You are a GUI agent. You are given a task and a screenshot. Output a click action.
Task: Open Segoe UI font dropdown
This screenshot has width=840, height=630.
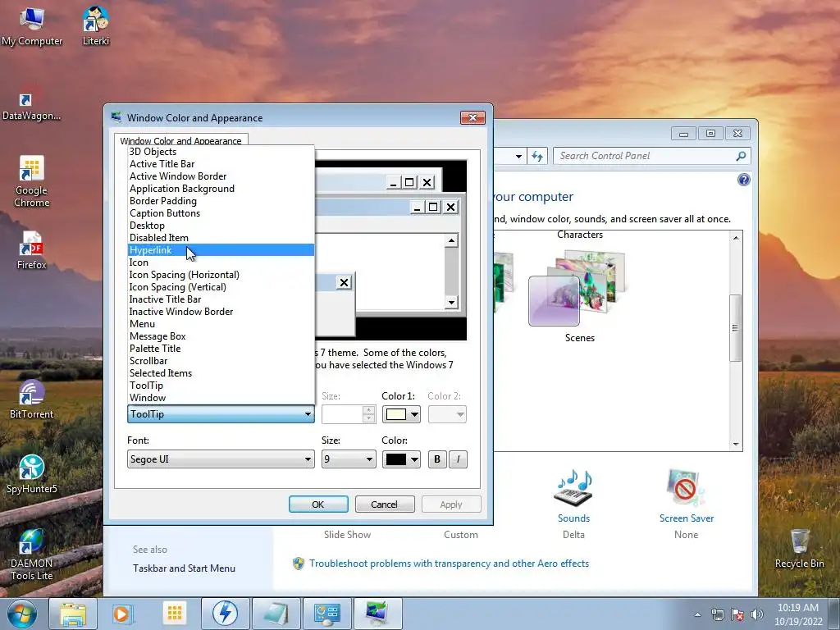(x=221, y=459)
